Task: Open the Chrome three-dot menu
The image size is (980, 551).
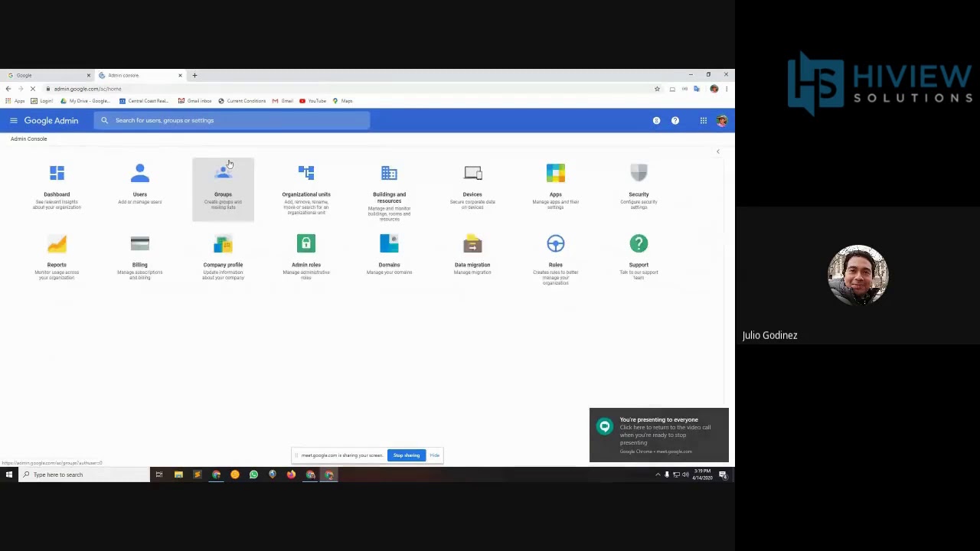Action: [x=726, y=89]
